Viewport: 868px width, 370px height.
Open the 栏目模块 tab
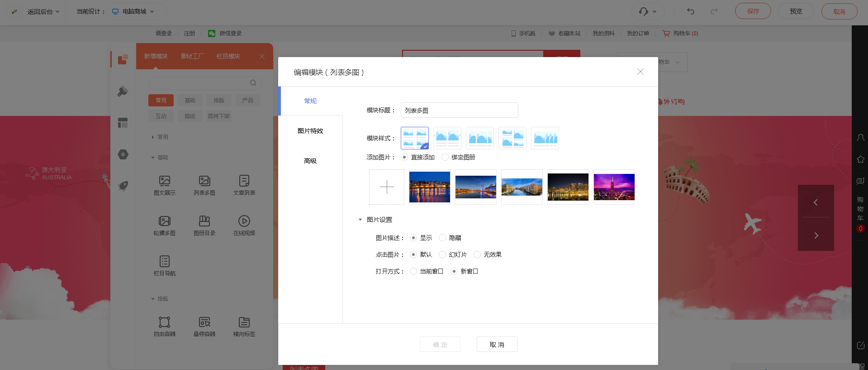[x=228, y=56]
